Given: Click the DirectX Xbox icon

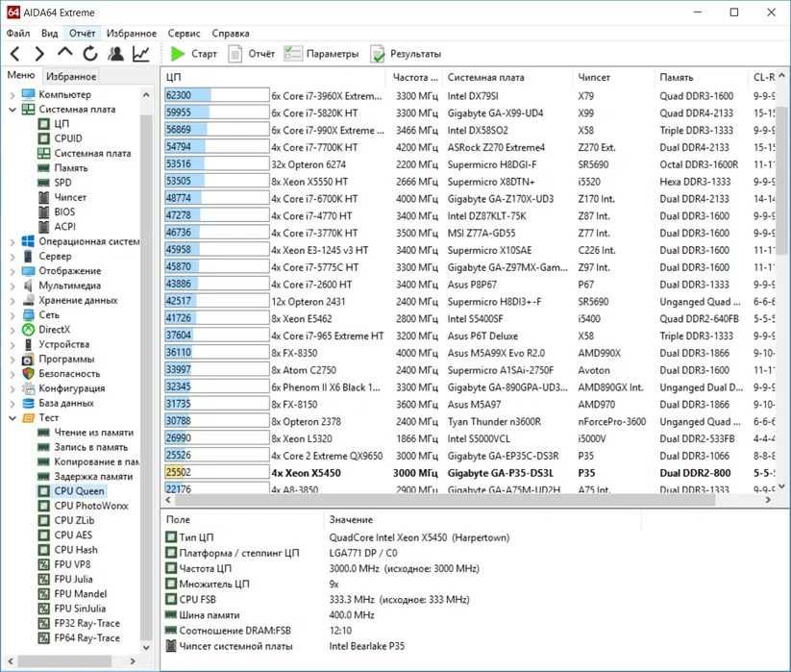Looking at the screenshot, I should click(x=28, y=330).
